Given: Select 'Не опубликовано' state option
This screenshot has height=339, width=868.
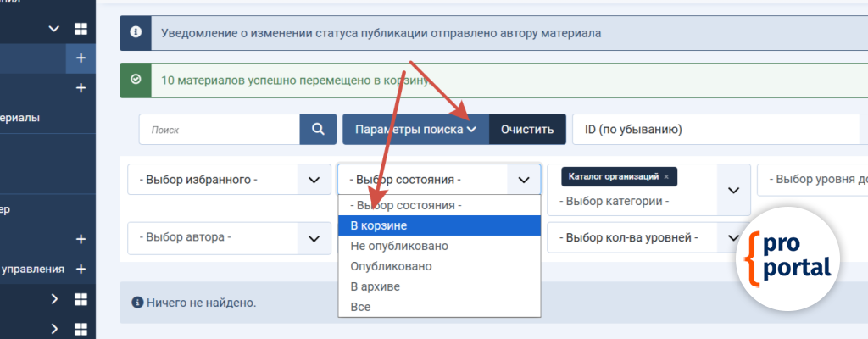Looking at the screenshot, I should pyautogui.click(x=438, y=246).
